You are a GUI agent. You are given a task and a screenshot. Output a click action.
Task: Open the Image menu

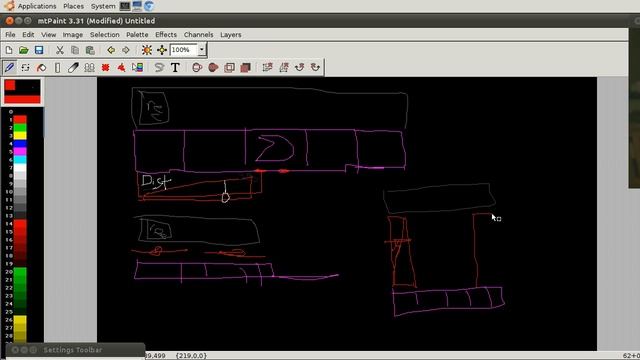73,35
